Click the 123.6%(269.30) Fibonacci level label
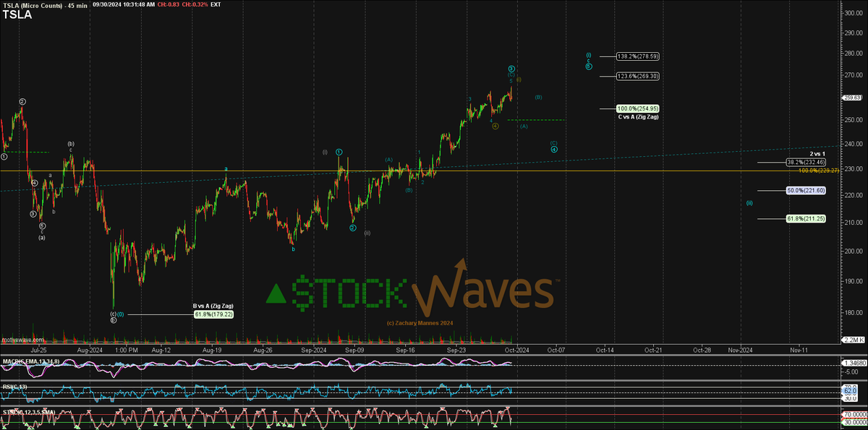868x430 pixels. [x=637, y=76]
